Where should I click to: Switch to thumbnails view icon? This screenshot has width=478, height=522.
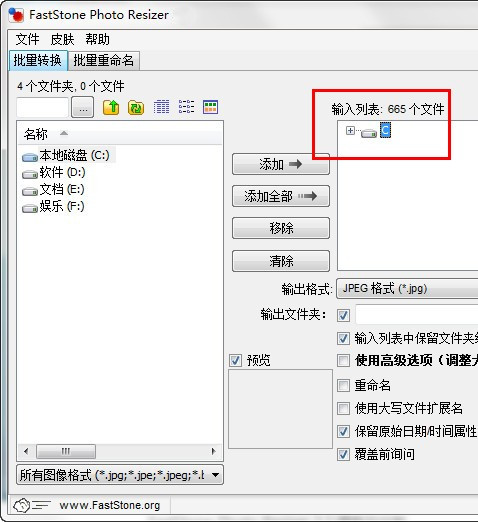211,107
